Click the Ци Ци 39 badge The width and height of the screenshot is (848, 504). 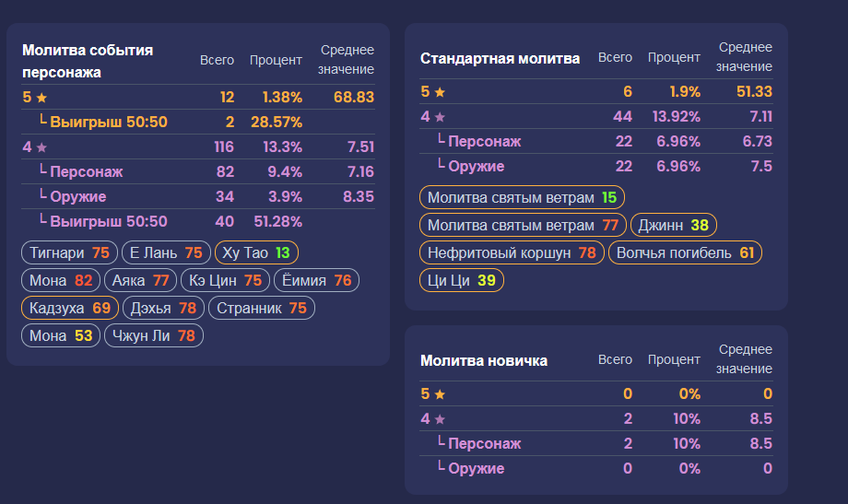461,280
